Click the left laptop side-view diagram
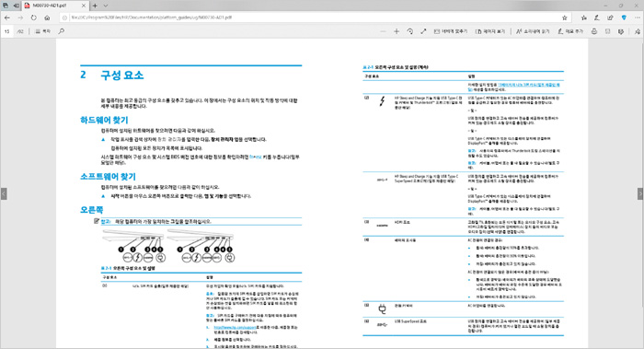644x349 pixels. (x=133, y=246)
